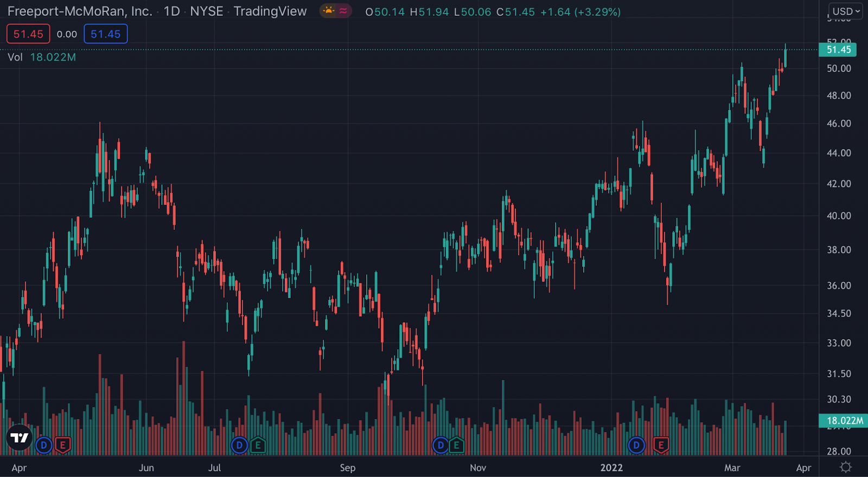Screen dimensions: 868x477
Task: Click the Jul label on the time axis
Action: (214, 468)
